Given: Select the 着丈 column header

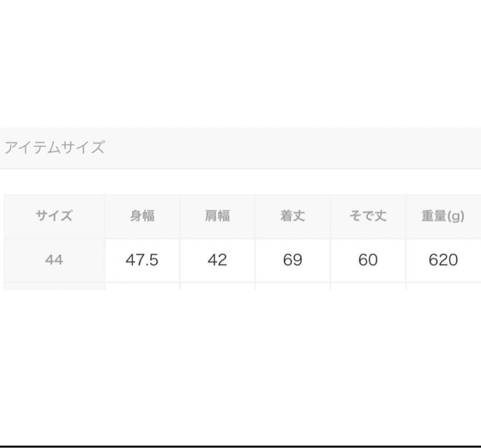Looking at the screenshot, I should coord(293,216).
